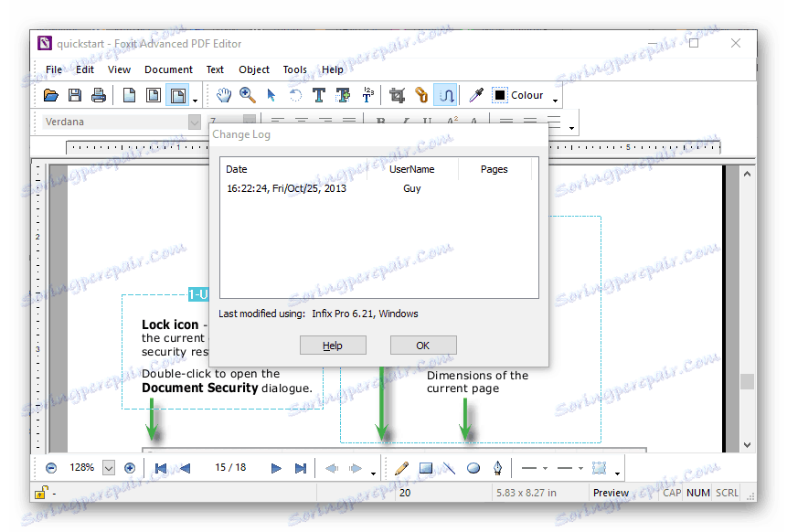Select the Hand tool
Viewport: 787px width, 532px height.
coord(224,95)
